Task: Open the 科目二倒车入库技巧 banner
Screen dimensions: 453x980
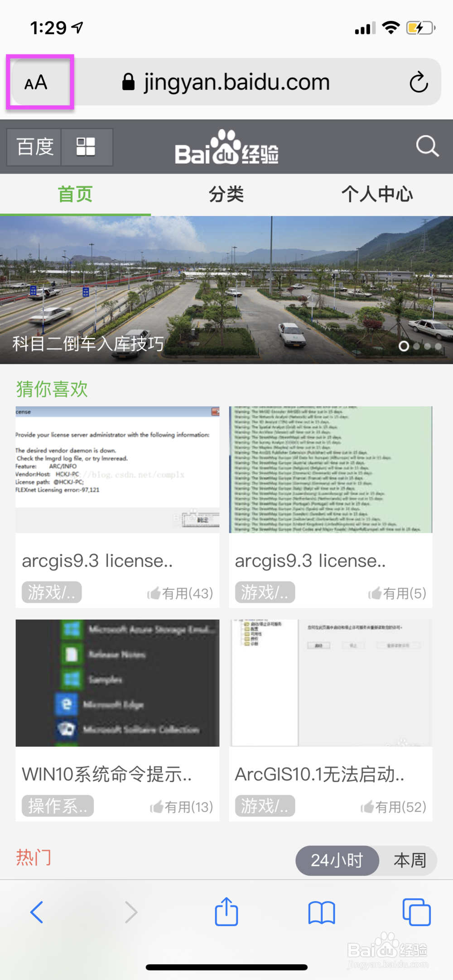Action: 226,290
